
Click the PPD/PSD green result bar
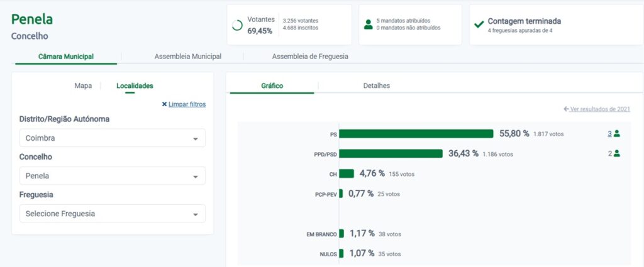point(391,154)
